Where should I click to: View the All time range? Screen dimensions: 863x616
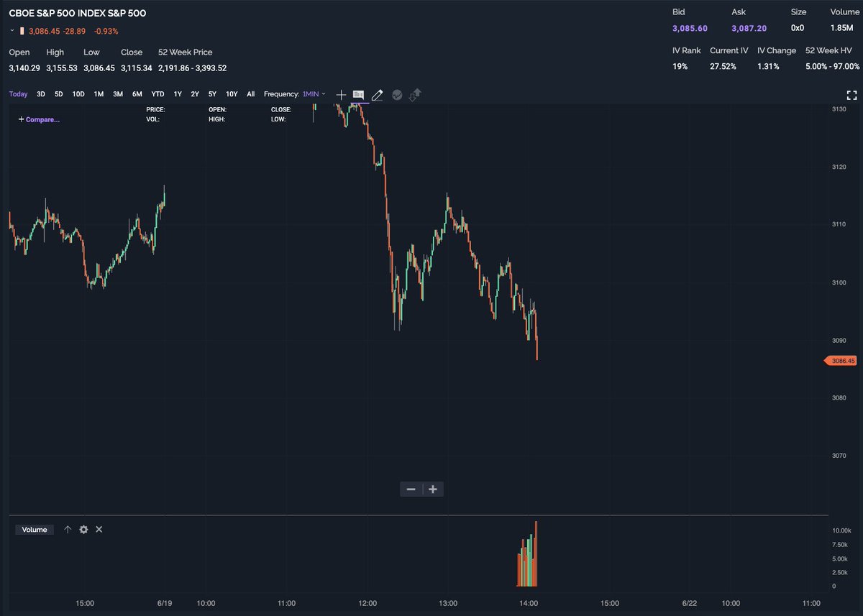point(250,94)
